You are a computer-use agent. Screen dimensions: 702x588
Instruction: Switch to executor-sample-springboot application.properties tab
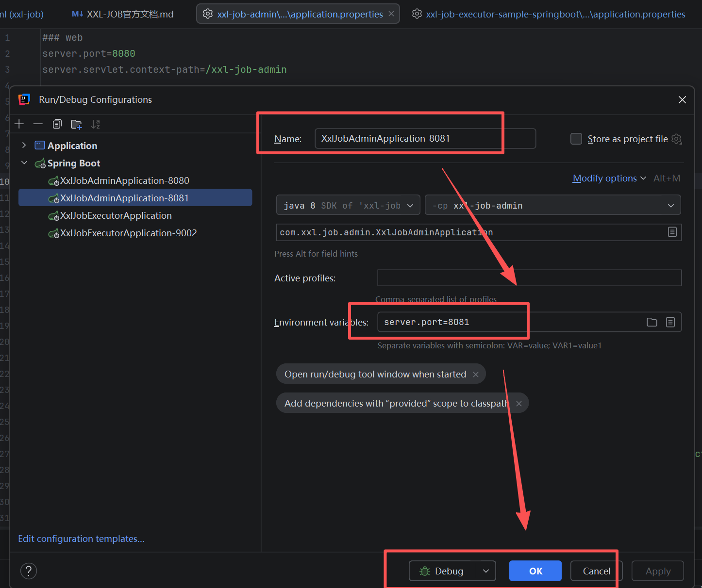pos(549,14)
